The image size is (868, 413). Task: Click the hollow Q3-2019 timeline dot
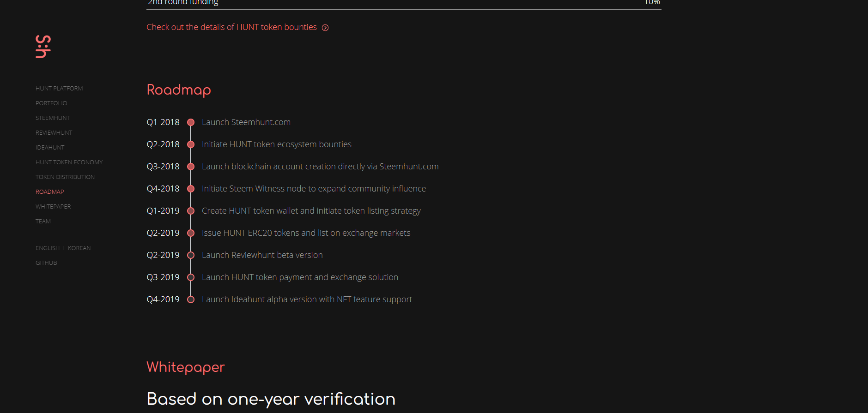(191, 277)
